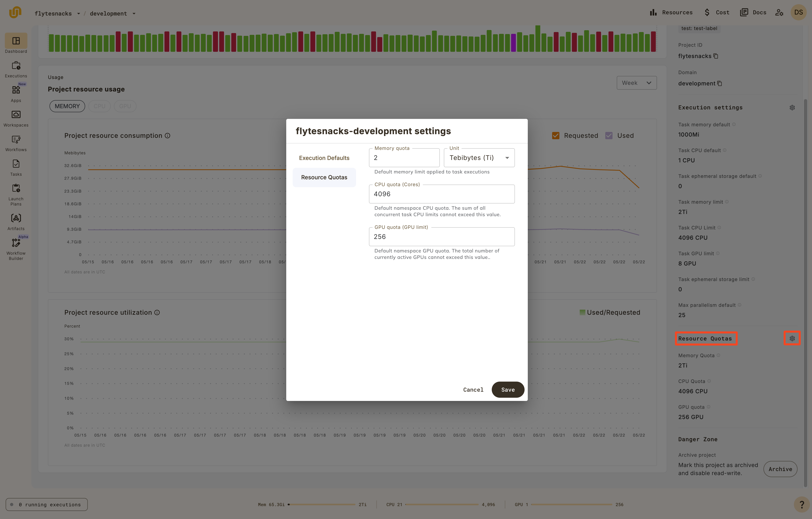812x519 pixels.
Task: Go to Artifacts in sidebar
Action: point(16,218)
